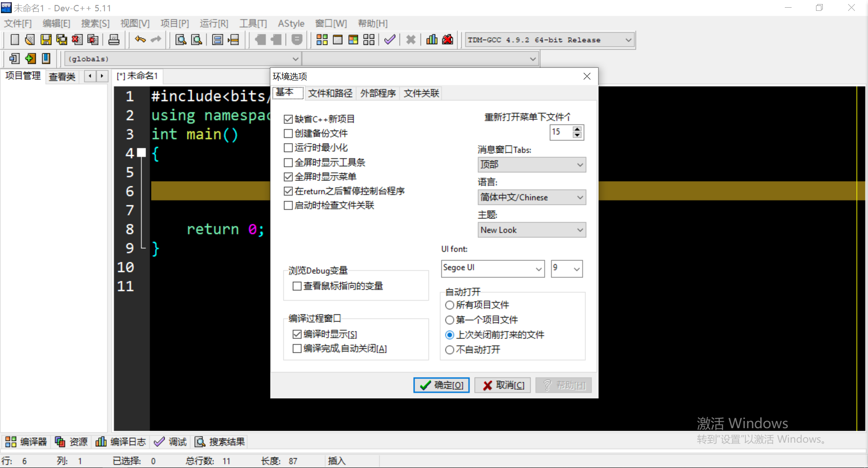Open the TDM-GCC compiler set dropdown
This screenshot has height=468, width=868.
pos(550,40)
